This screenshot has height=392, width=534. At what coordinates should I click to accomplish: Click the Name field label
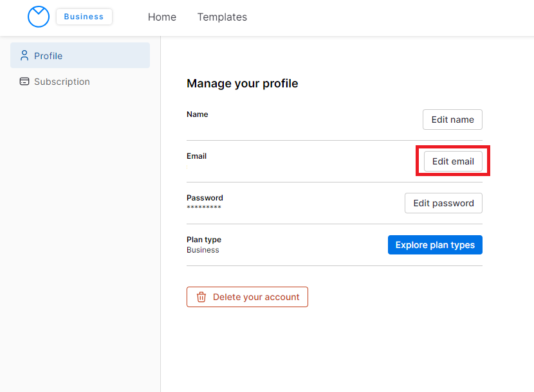pyautogui.click(x=198, y=114)
